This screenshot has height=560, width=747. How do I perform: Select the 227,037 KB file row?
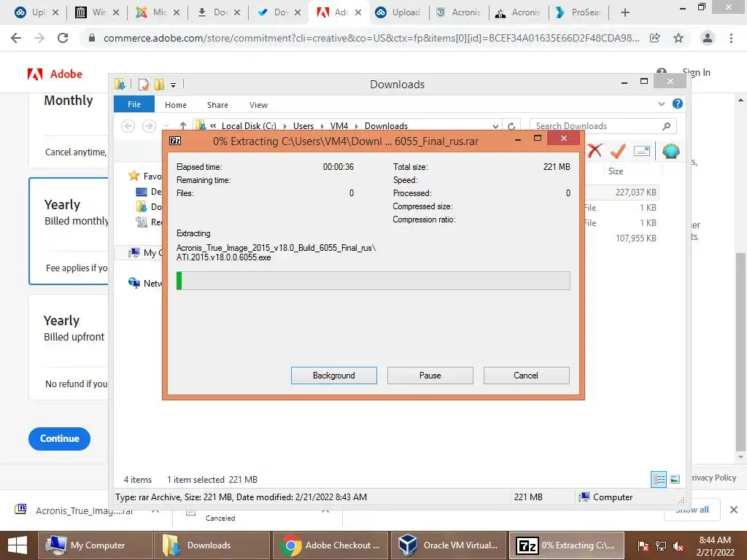click(x=622, y=192)
